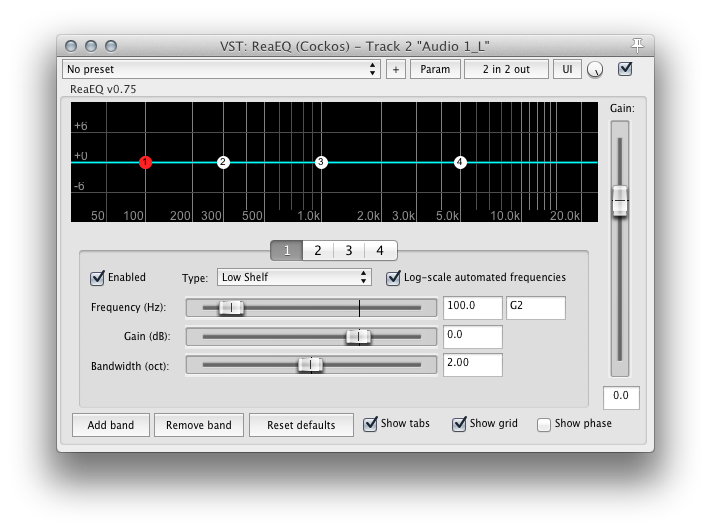Click the plus preset button
Image resolution: width=711 pixels, height=531 pixels.
(396, 69)
